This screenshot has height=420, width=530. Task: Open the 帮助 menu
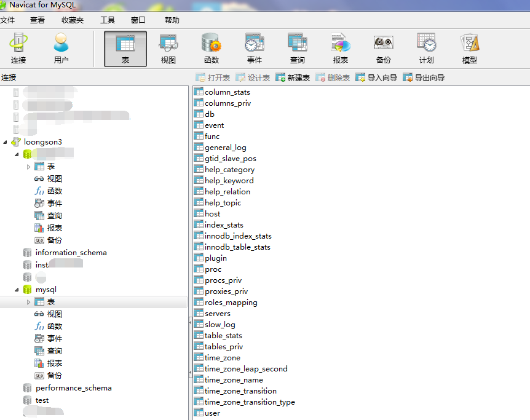pos(172,20)
